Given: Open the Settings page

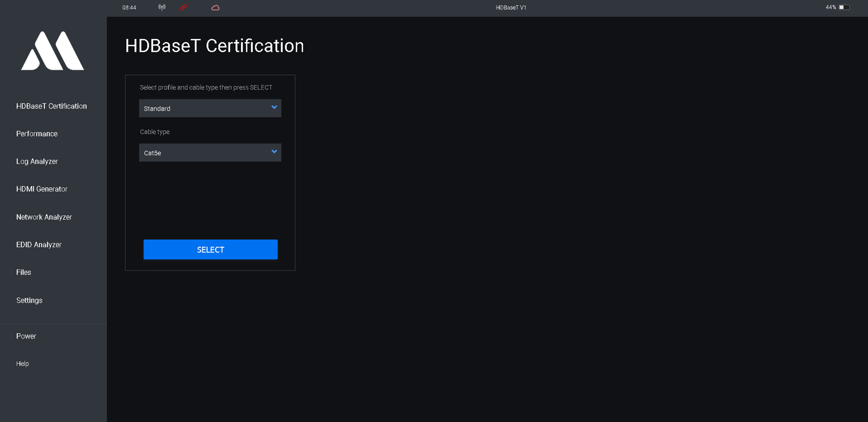Looking at the screenshot, I should 29,301.
